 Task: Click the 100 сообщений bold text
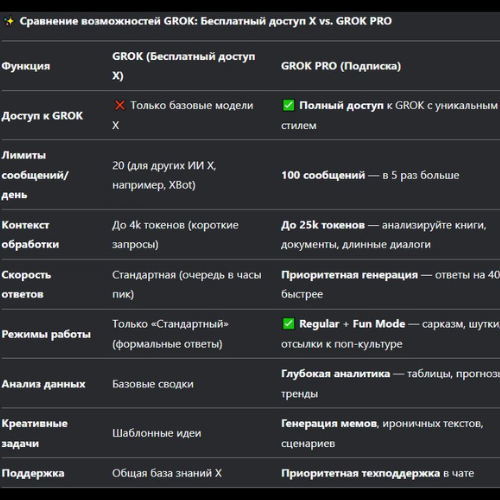323,175
